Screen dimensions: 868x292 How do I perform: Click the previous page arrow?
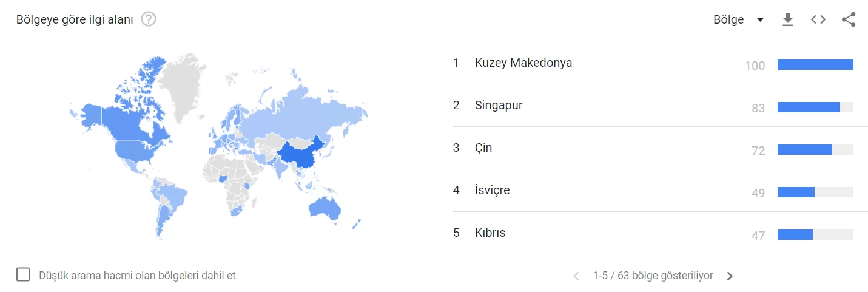(x=576, y=276)
